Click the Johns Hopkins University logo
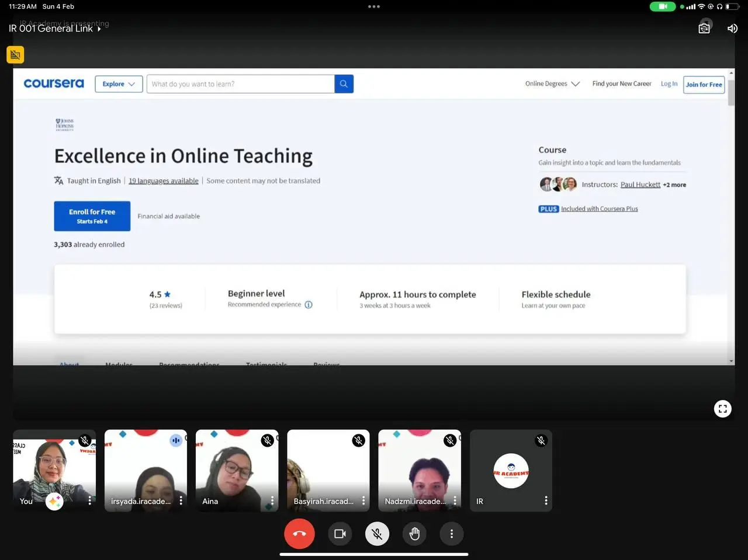The width and height of the screenshot is (748, 560). coord(64,124)
